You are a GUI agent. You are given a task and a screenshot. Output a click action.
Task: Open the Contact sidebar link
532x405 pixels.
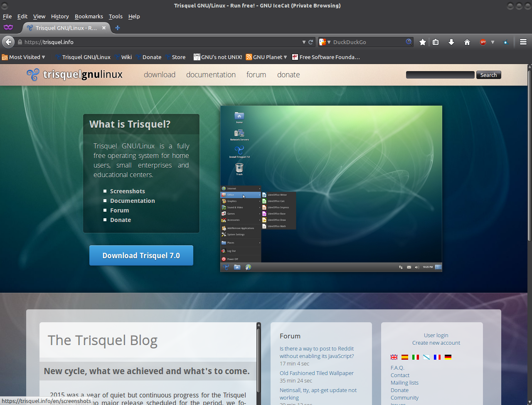[400, 375]
